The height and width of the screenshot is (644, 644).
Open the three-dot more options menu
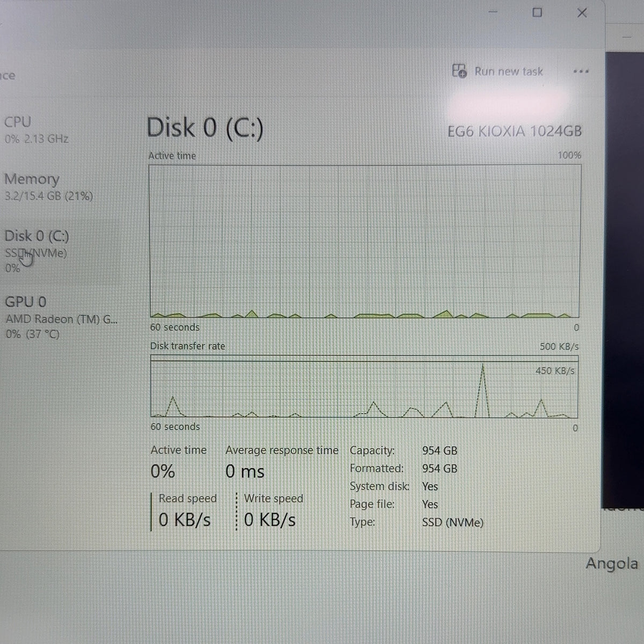(581, 71)
